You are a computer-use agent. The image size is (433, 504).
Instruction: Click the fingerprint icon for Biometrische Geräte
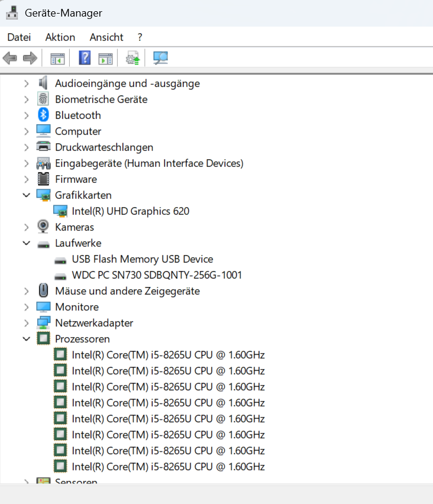pyautogui.click(x=43, y=99)
